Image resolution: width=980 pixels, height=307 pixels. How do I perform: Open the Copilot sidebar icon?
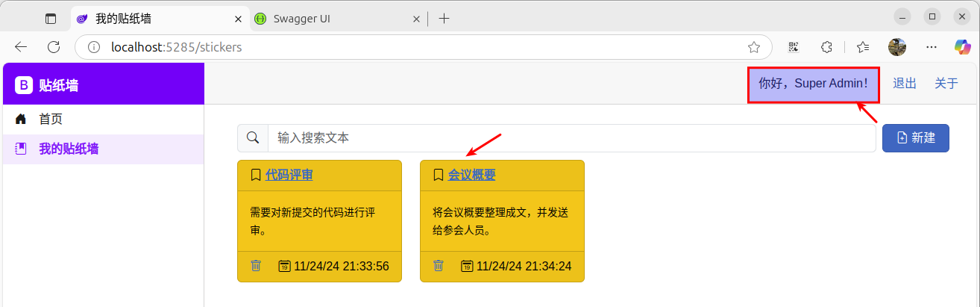[x=963, y=47]
